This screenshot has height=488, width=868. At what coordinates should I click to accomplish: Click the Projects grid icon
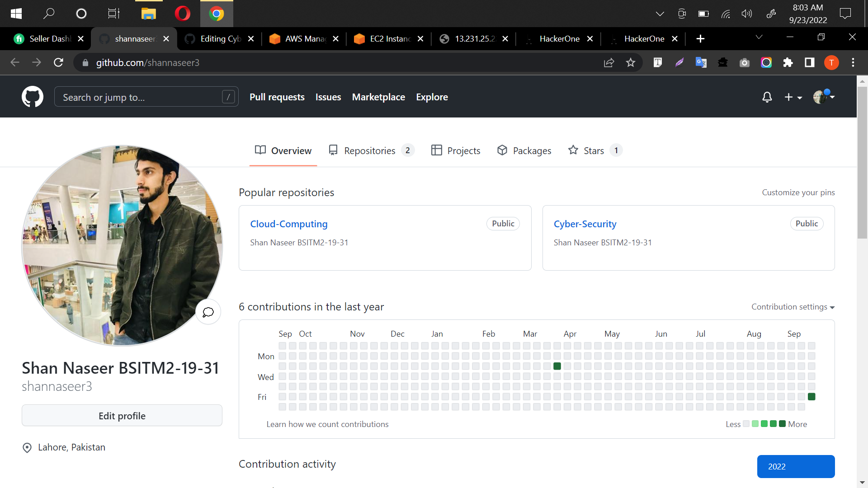[437, 150]
